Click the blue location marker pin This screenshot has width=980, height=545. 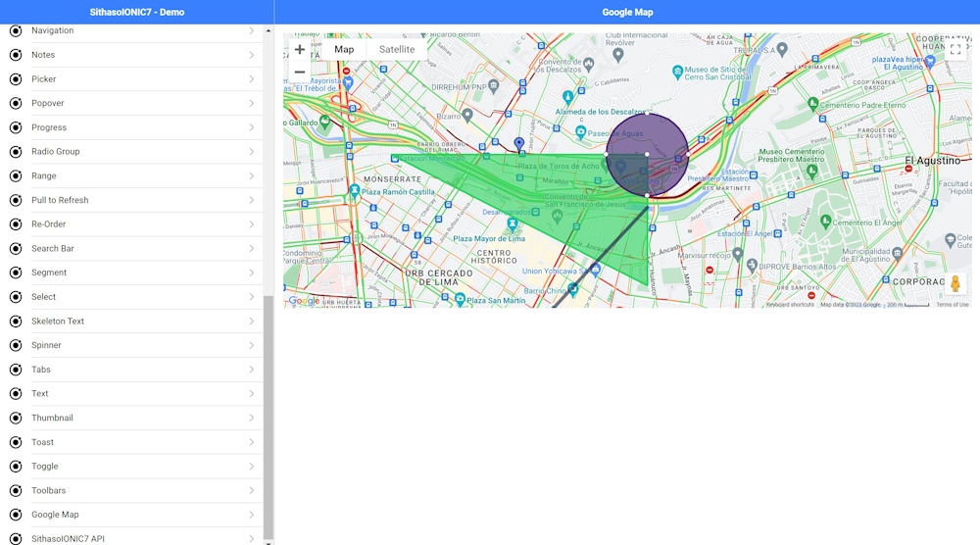coord(518,144)
